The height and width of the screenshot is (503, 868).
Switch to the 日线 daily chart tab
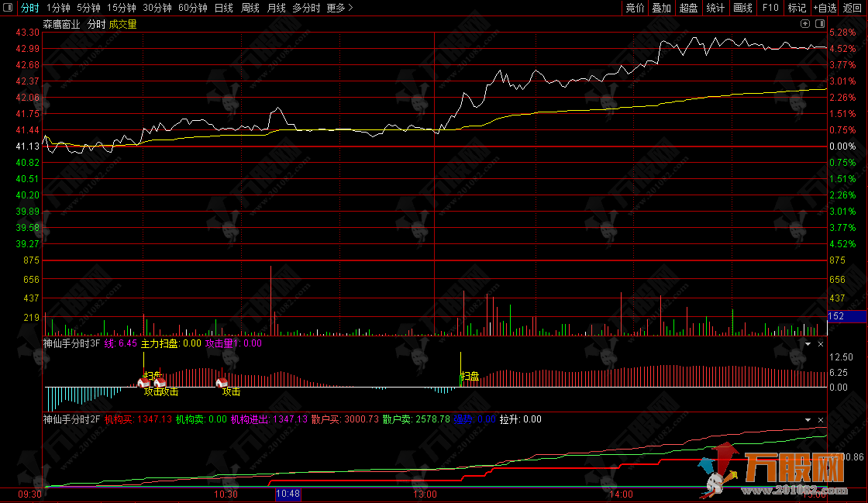click(223, 8)
